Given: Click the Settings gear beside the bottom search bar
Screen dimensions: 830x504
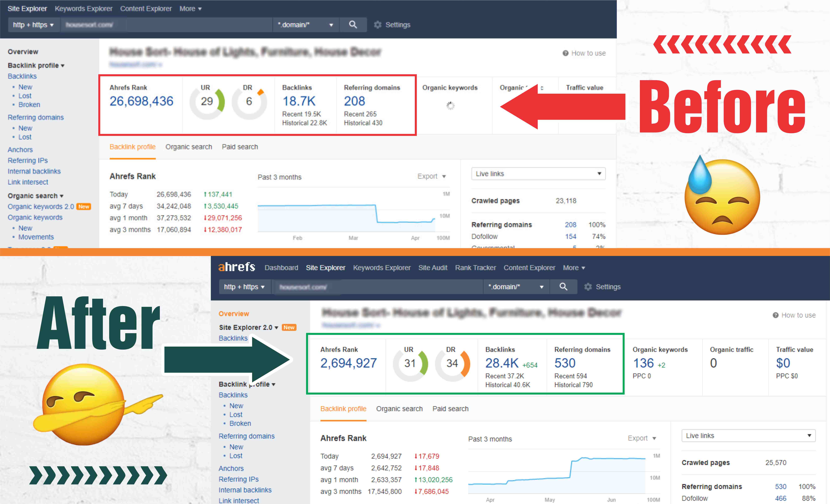Looking at the screenshot, I should click(x=588, y=287).
